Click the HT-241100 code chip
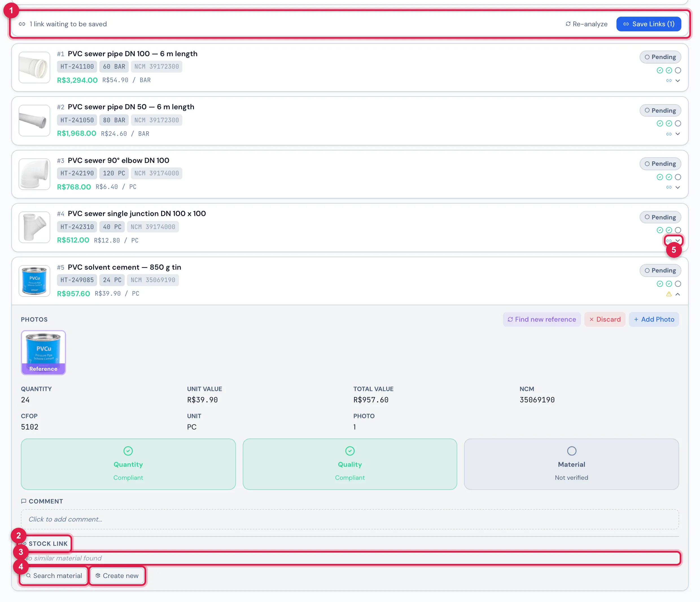700x602 pixels. (77, 67)
